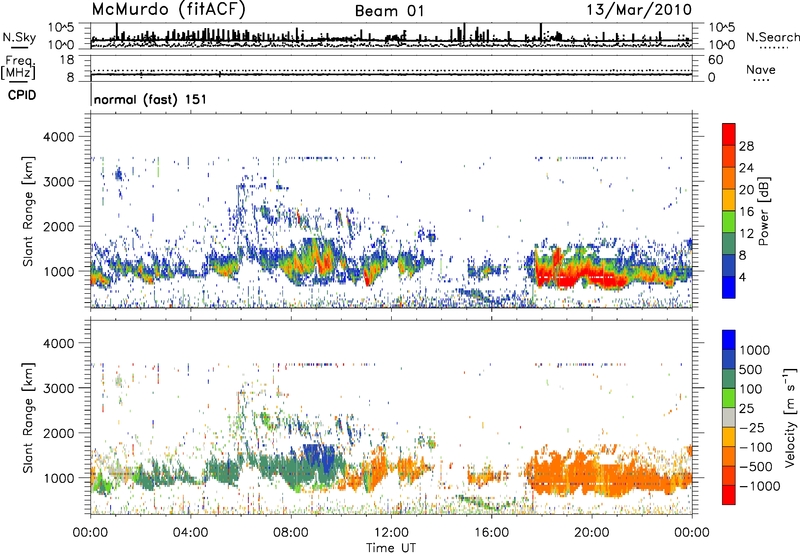Click the yellow-orange 16–20 dB power swatch
This screenshot has height=554, width=800.
729,199
